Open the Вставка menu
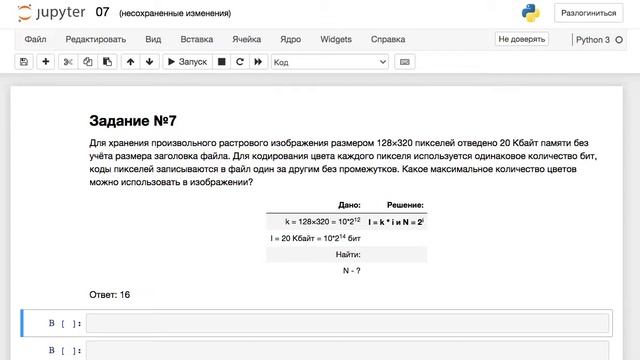This screenshot has height=360, width=640. tap(197, 39)
